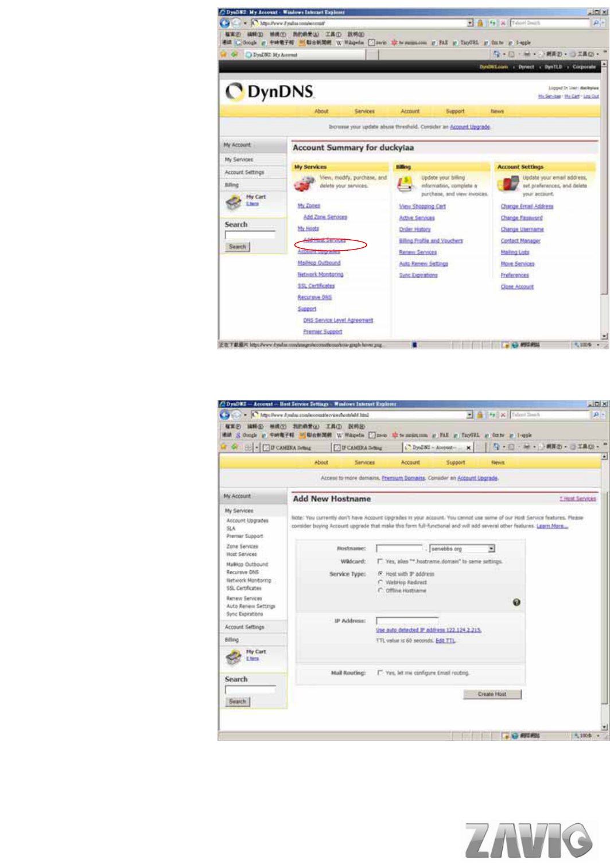Click the Refresh icon in the Host Service Settings browser
Screen dimensions: 610x868
[492, 414]
